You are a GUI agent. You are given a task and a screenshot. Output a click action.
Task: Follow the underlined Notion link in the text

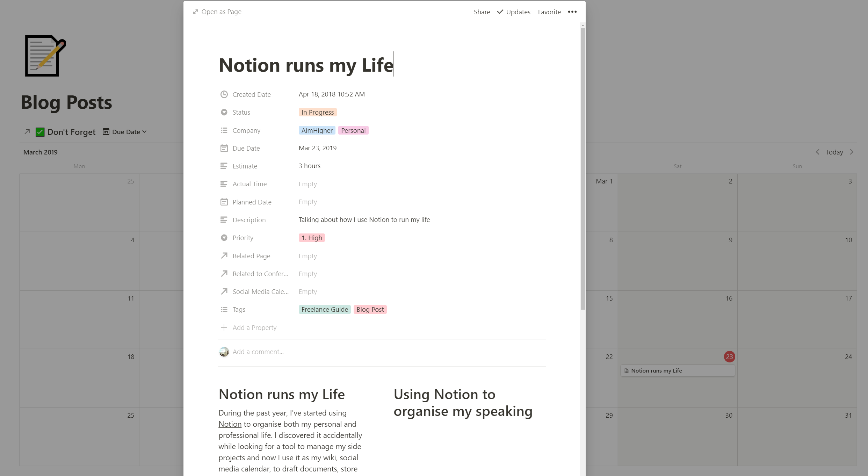click(230, 424)
